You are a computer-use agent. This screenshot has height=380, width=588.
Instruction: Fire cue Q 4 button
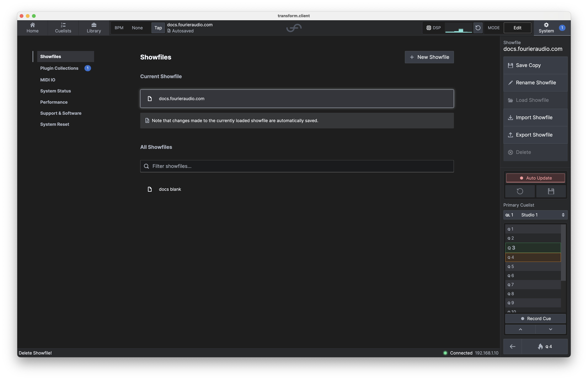pos(544,347)
